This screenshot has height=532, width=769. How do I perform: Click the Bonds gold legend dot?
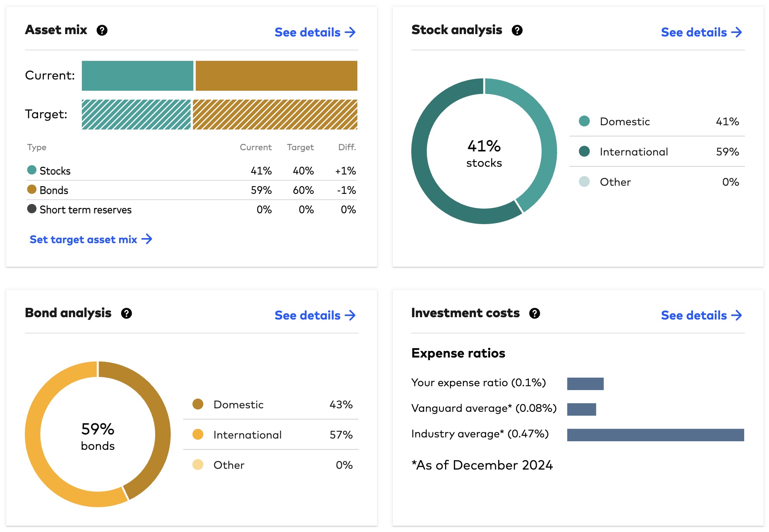[32, 189]
